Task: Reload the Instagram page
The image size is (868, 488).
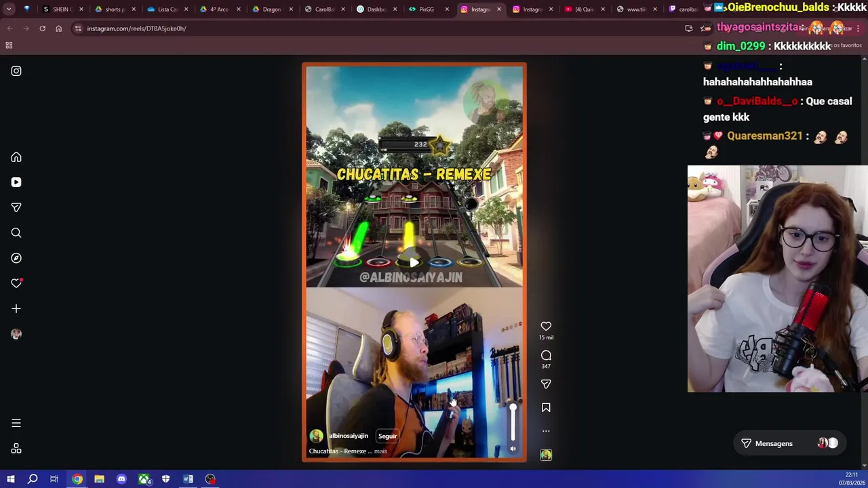Action: (42, 28)
